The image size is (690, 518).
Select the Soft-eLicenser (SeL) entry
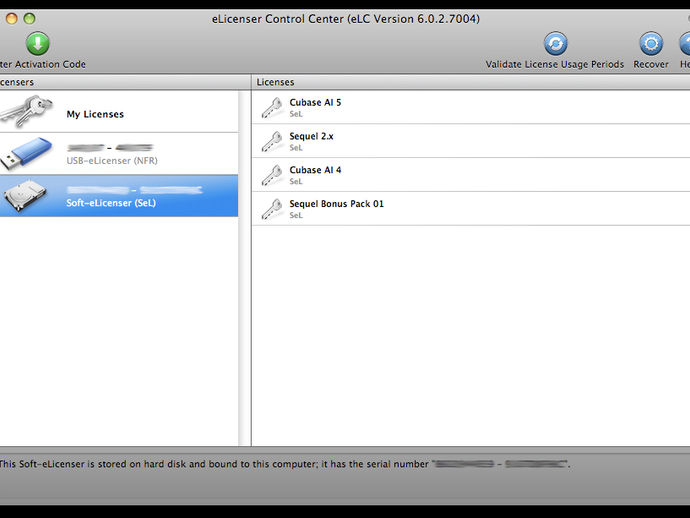click(x=119, y=196)
